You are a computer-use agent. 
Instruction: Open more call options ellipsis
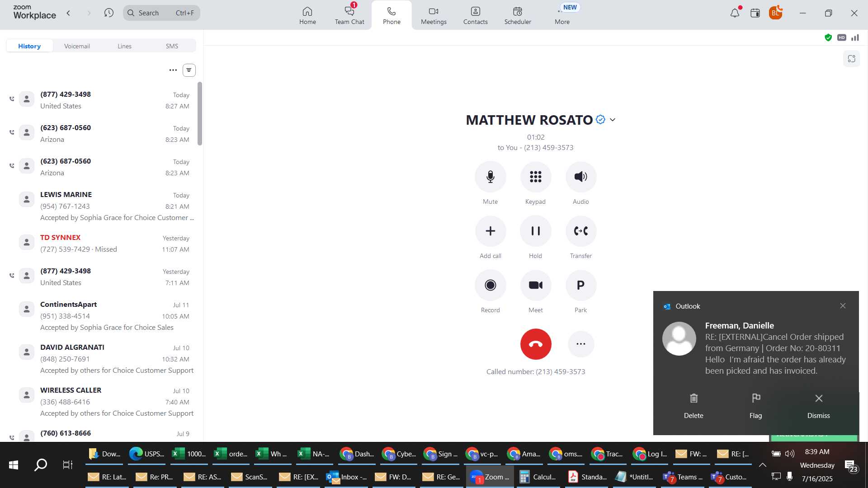click(x=580, y=344)
